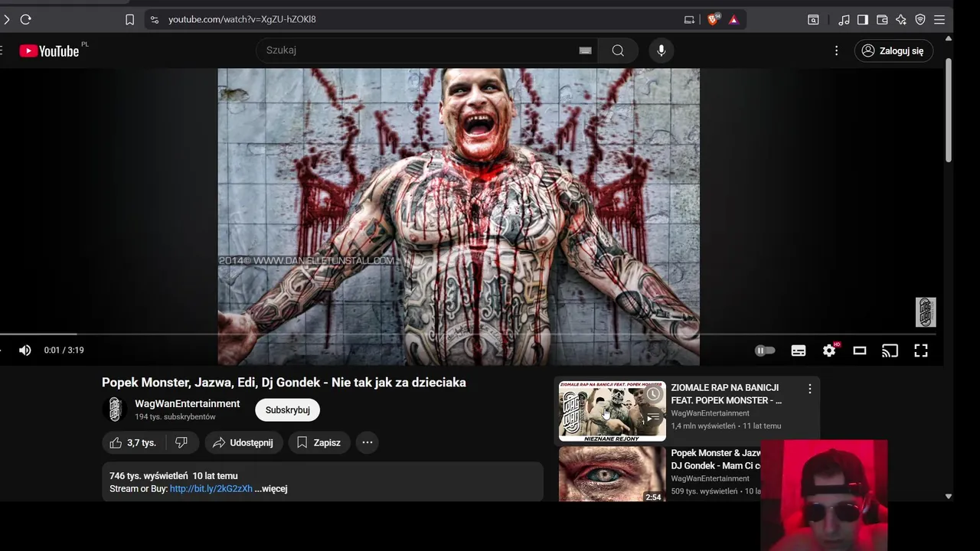Cast the video with the Cast icon
Screen dimensions: 980x551
(x=890, y=350)
